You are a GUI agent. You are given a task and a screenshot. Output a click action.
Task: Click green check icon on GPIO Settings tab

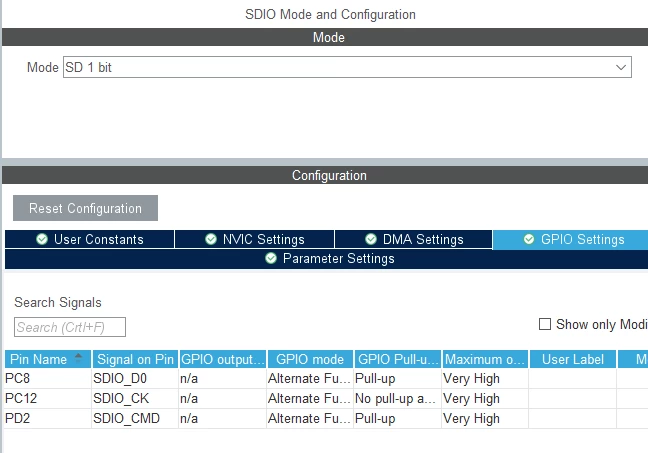[x=529, y=239]
